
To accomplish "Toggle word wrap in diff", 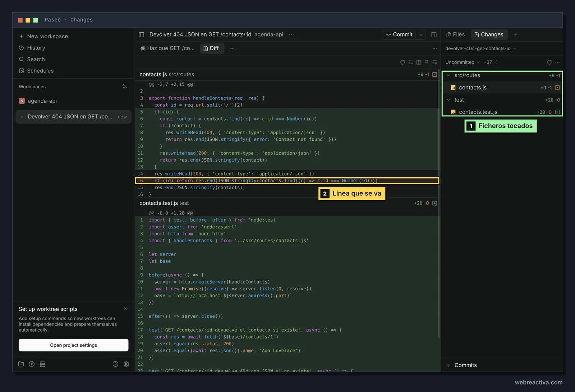I will [x=434, y=62].
